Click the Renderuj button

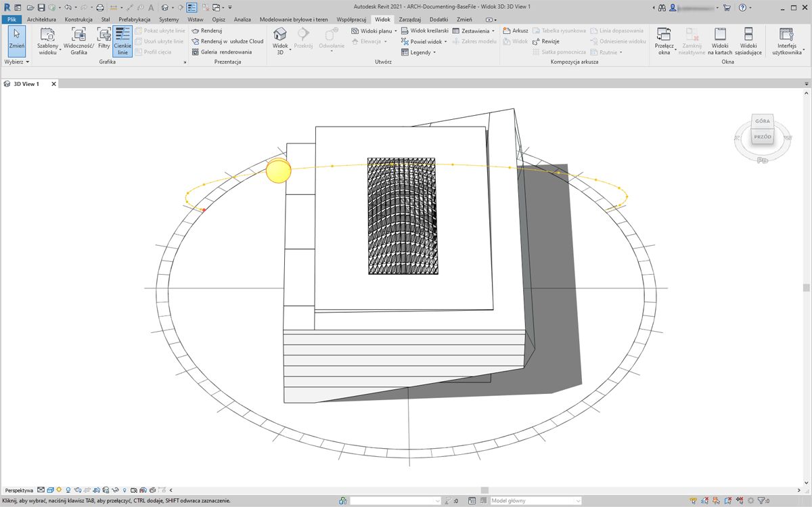(207, 31)
